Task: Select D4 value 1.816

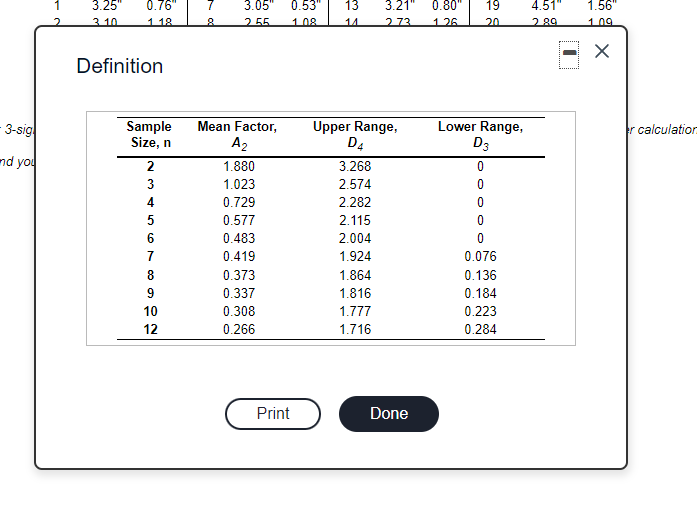Action: click(355, 293)
